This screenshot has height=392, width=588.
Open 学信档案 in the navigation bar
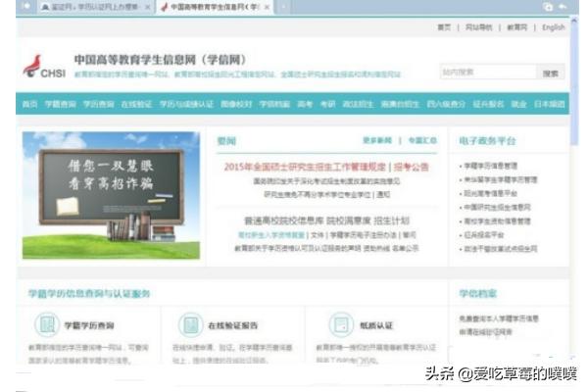click(274, 104)
